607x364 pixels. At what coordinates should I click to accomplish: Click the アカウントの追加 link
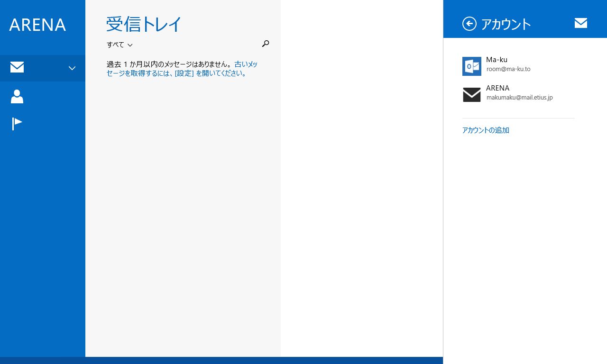point(486,130)
